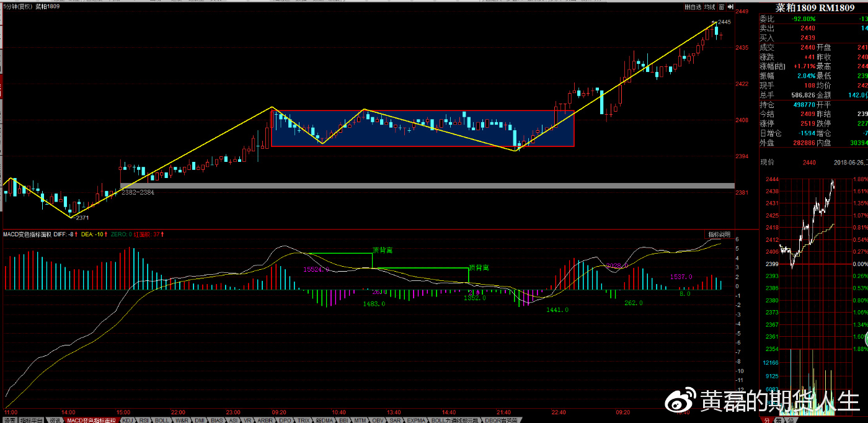Select the BBI indicator tab
The image size is (868, 423).
click(x=343, y=420)
